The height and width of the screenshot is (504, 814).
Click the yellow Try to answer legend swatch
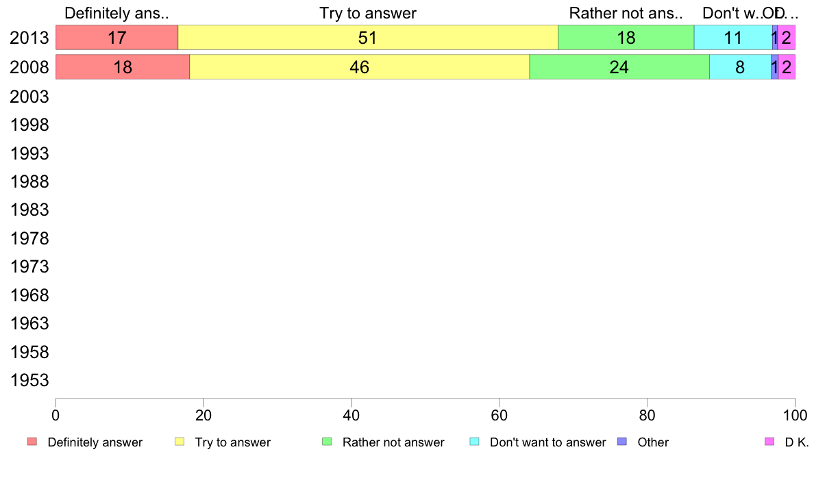coord(180,442)
